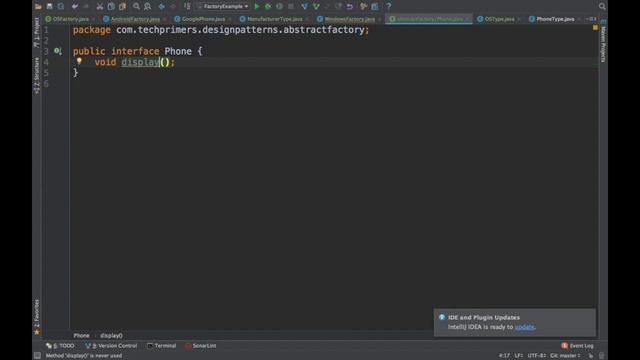Screen dimensions: 640x360
Task: Open the Terminal tool window
Action: (162, 346)
